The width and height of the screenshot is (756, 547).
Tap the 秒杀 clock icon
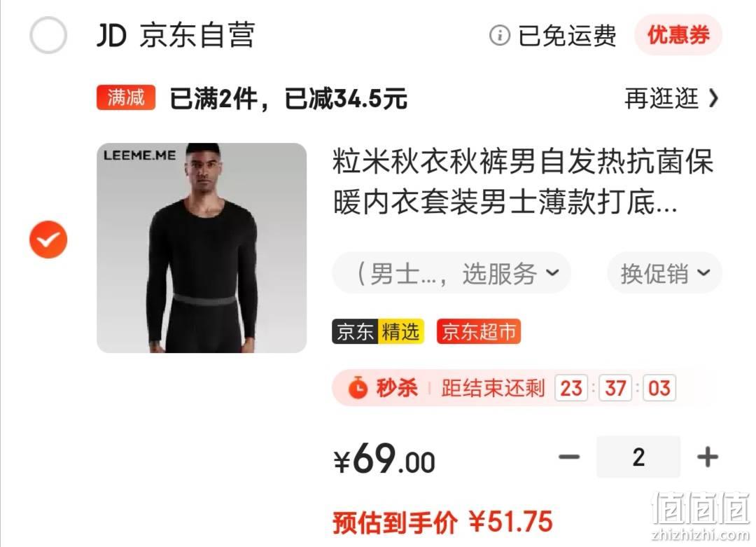tap(358, 388)
